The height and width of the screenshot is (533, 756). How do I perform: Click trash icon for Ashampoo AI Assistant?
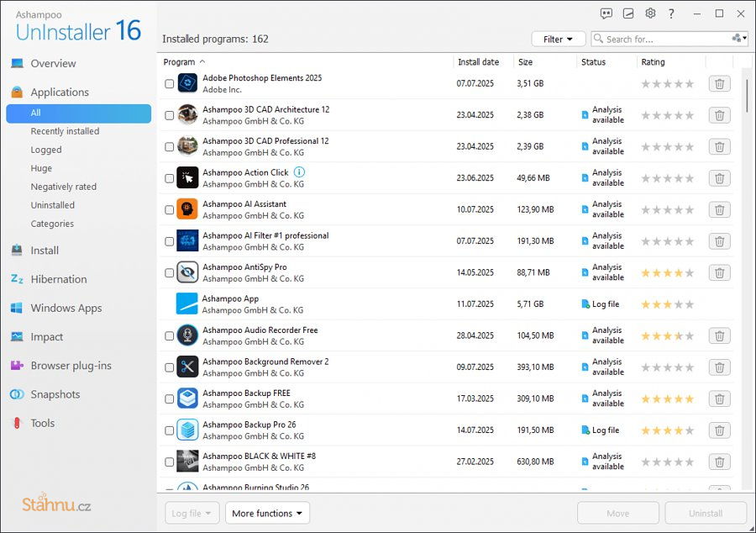click(x=719, y=210)
